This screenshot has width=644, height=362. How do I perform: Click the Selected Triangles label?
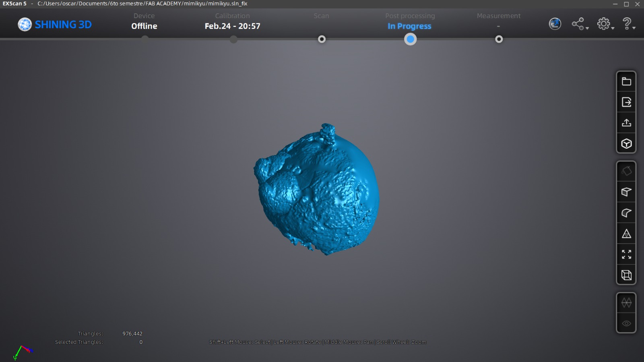click(79, 342)
